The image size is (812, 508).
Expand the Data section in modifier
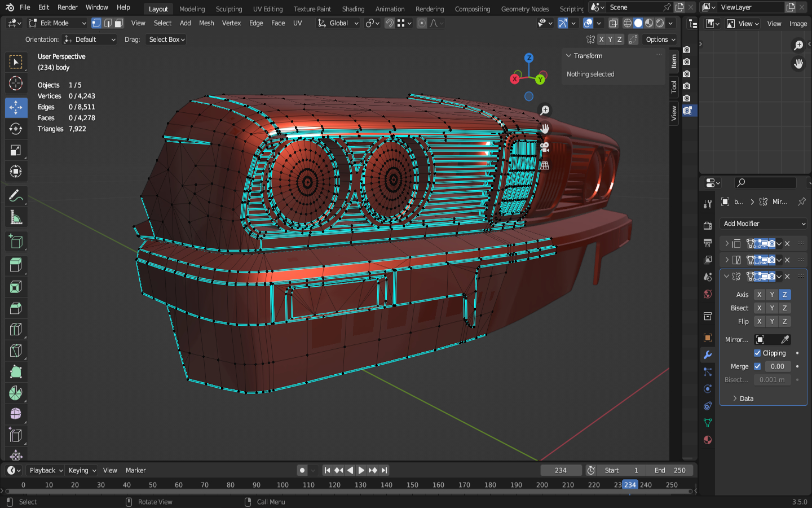[742, 398]
